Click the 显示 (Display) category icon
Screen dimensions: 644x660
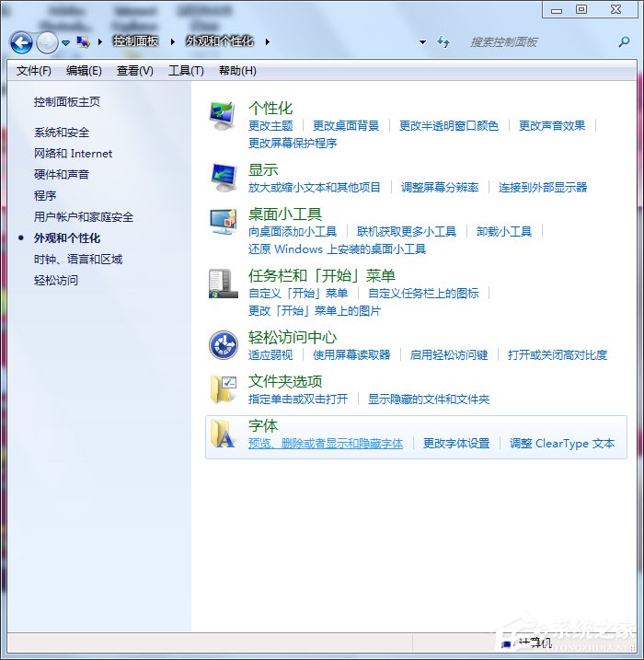pos(223,177)
